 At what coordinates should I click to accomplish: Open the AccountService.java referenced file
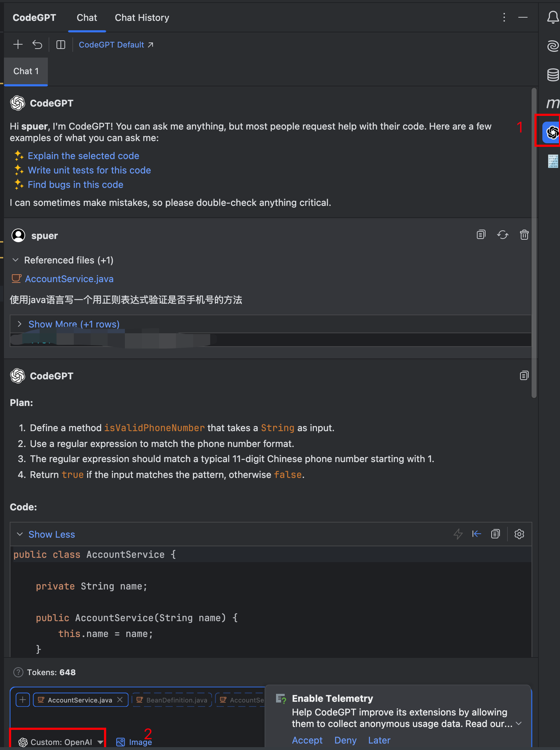pos(69,279)
